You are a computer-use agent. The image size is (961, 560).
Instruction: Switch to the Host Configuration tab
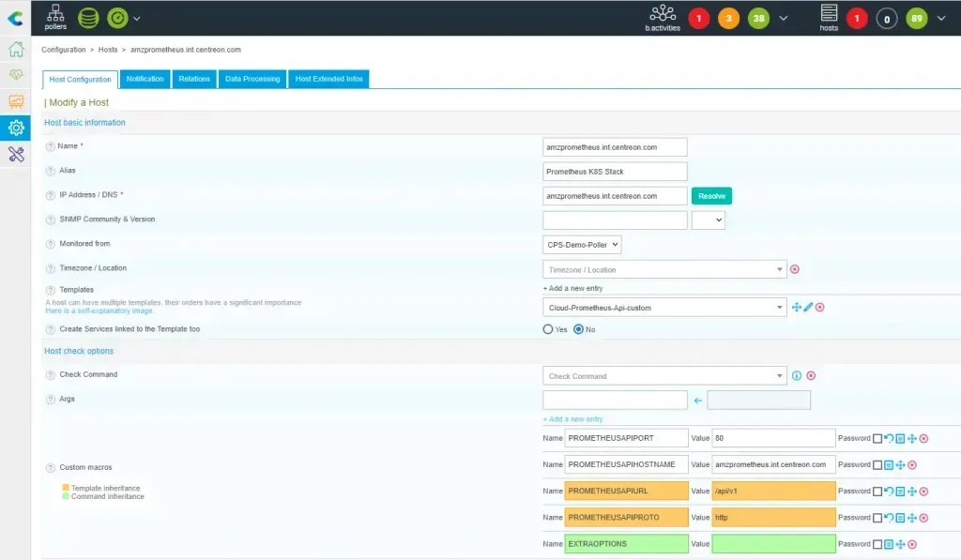click(x=81, y=80)
